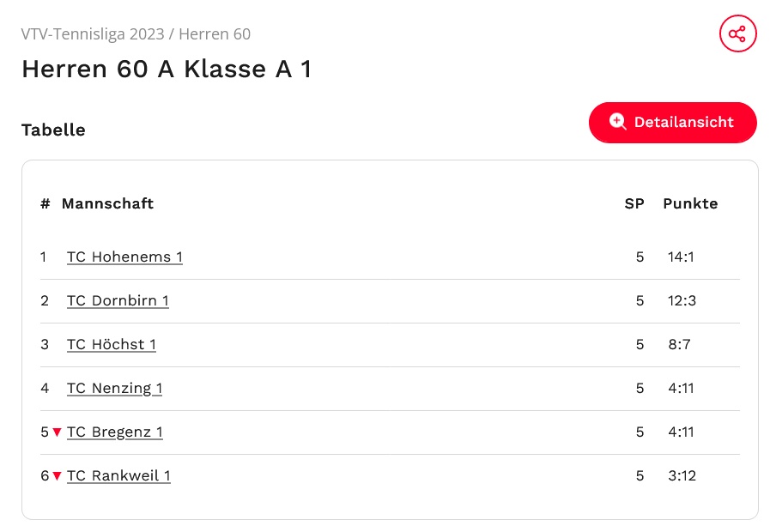The height and width of the screenshot is (532, 770).
Task: Click the Tabelle section heading
Action: pyautogui.click(x=53, y=130)
